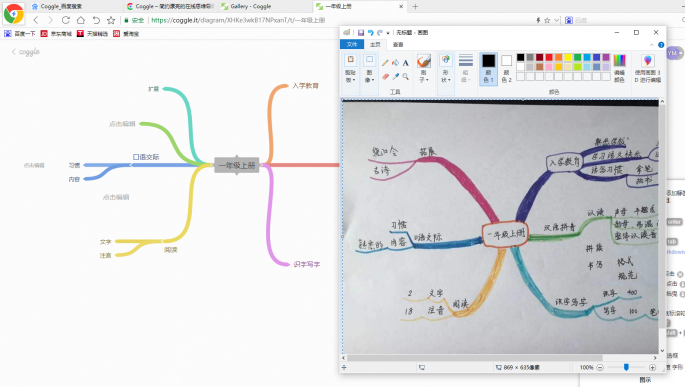The width and height of the screenshot is (685, 387).
Task: Pick the purple color swatch
Action: coord(606,57)
